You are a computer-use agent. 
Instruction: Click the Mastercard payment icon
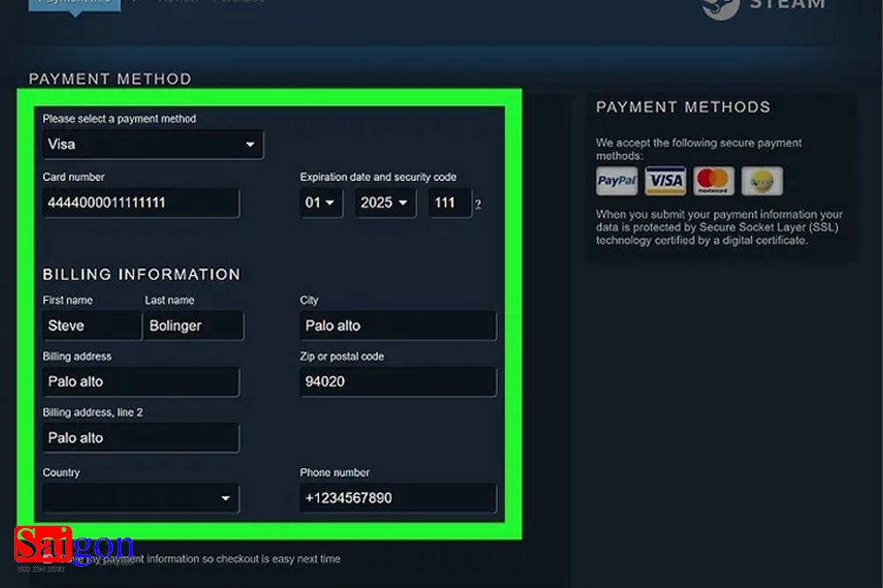point(713,180)
